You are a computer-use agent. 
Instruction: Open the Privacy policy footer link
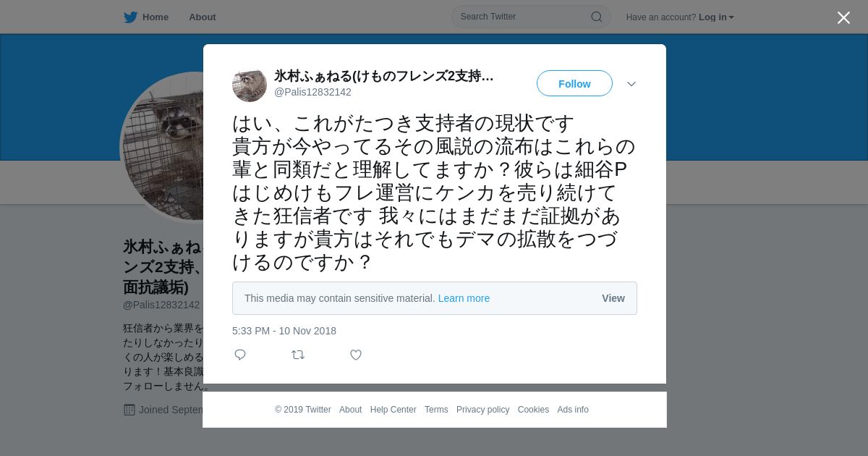tap(482, 410)
